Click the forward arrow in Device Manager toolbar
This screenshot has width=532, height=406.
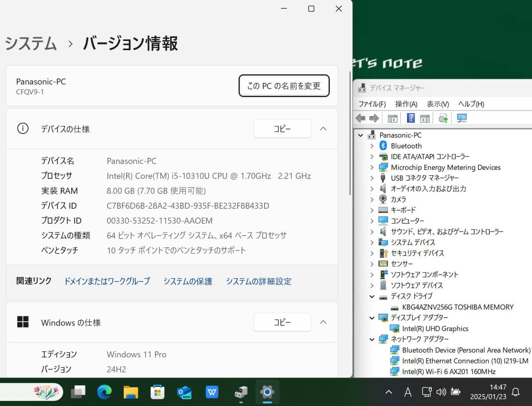(x=374, y=118)
